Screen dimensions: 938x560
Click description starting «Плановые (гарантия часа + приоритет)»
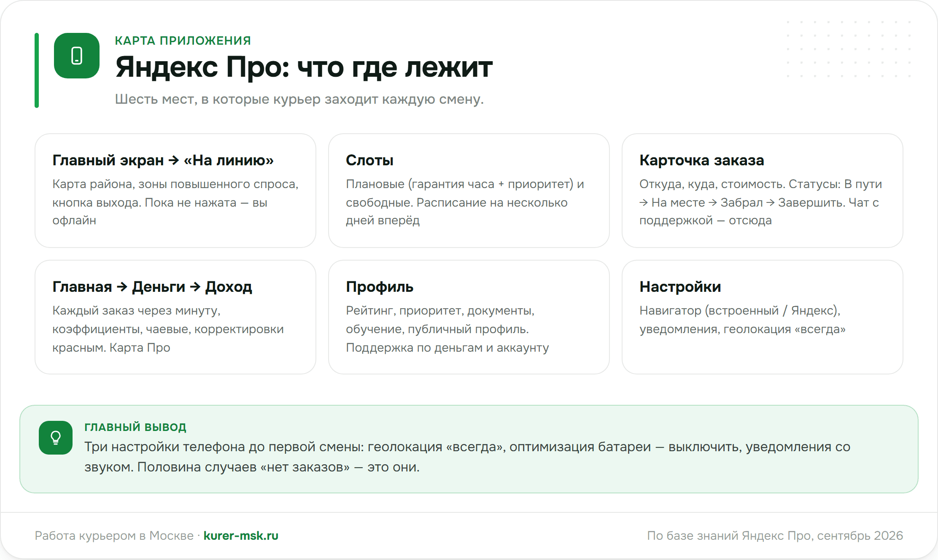pos(465,202)
